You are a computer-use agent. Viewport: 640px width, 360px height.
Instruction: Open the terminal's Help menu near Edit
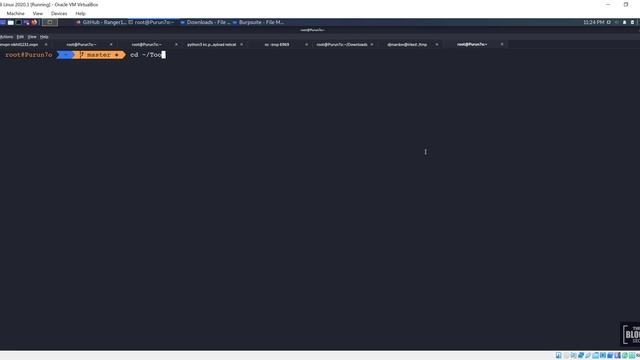(x=44, y=37)
